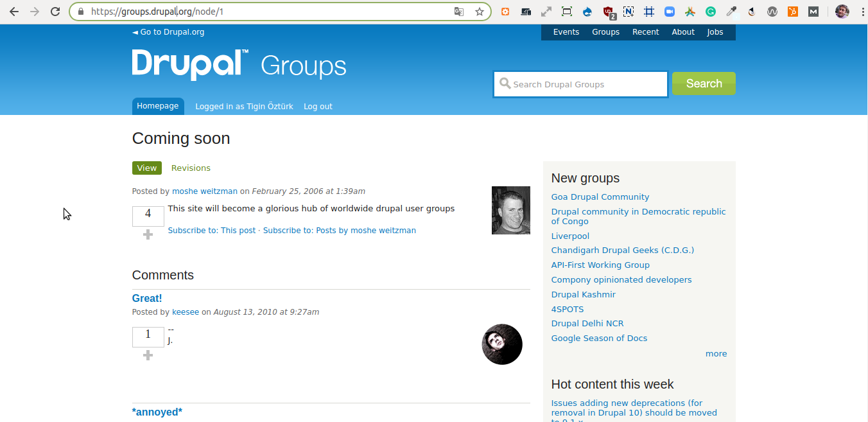This screenshot has width=868, height=422.
Task: Open the blue crop frame extension
Action: tap(649, 12)
